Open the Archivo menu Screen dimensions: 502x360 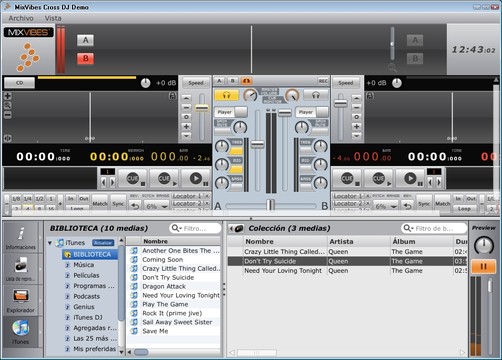(21, 18)
